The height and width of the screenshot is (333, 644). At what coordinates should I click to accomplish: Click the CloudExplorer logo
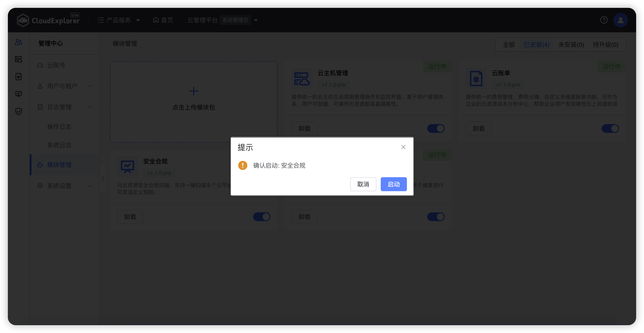coord(48,20)
